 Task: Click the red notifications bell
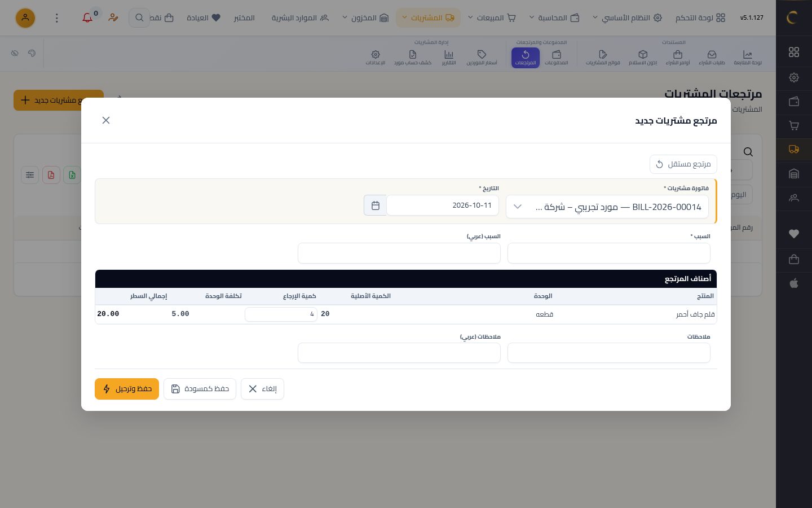tap(87, 18)
